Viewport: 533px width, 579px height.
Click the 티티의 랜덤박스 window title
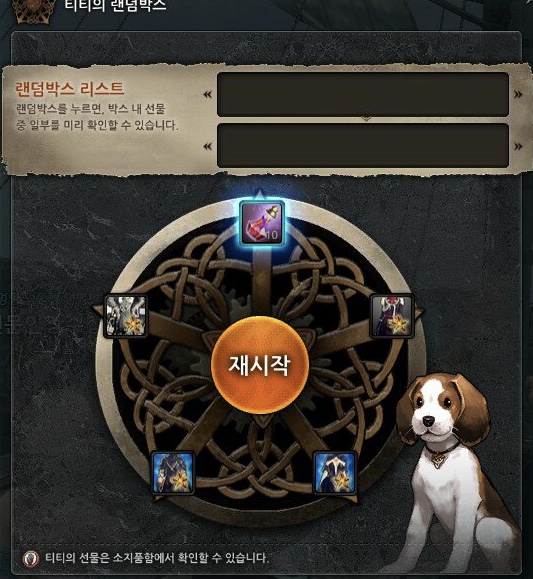[115, 5]
